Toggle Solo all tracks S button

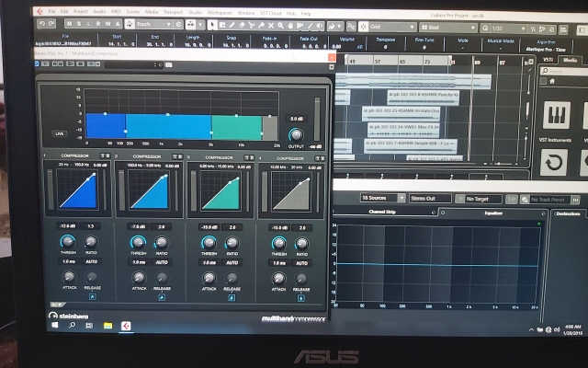point(79,24)
